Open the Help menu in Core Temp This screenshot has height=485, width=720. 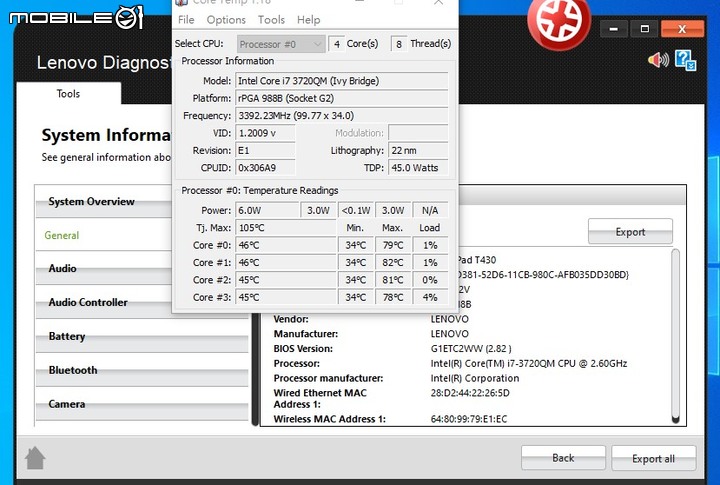[308, 20]
